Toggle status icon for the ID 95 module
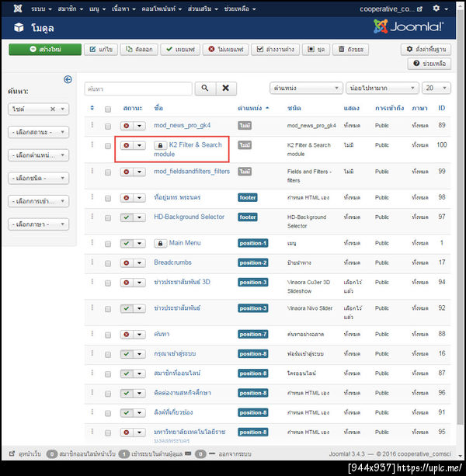 coord(127,433)
